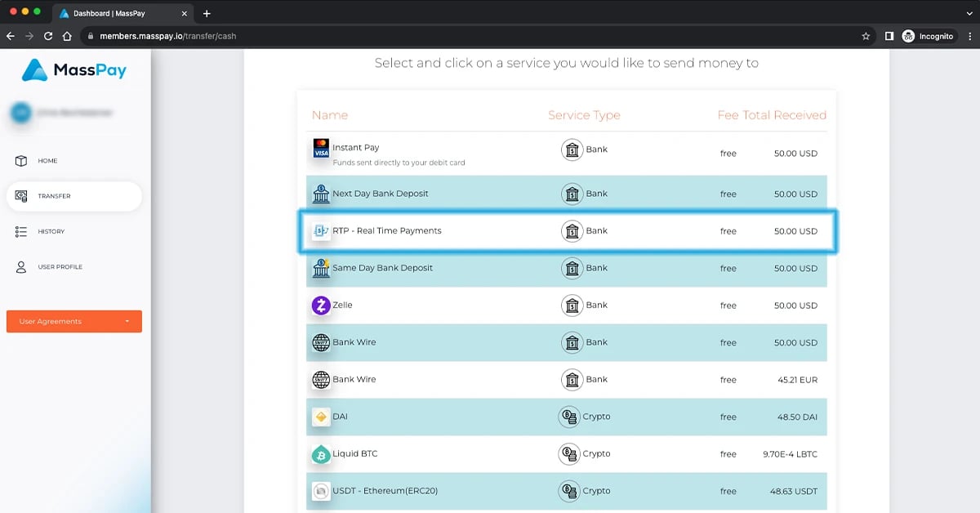Select the DAI token icon

322,417
